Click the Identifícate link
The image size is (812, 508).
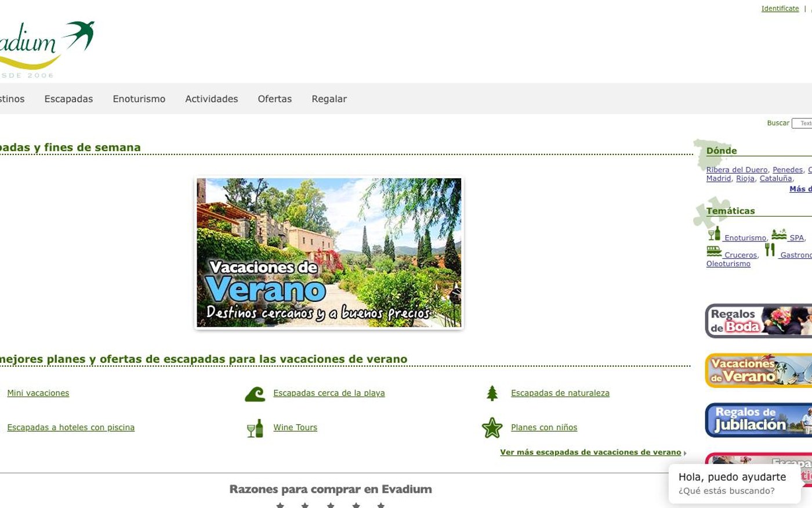click(780, 9)
